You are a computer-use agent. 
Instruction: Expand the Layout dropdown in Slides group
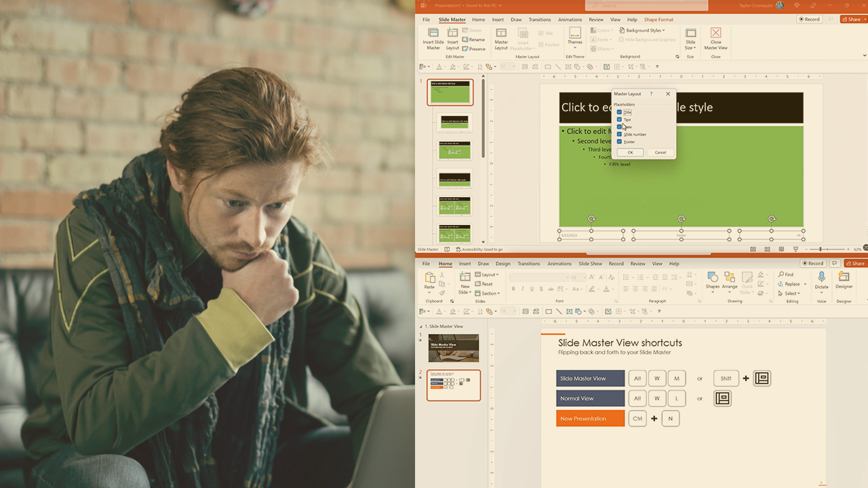(488, 274)
